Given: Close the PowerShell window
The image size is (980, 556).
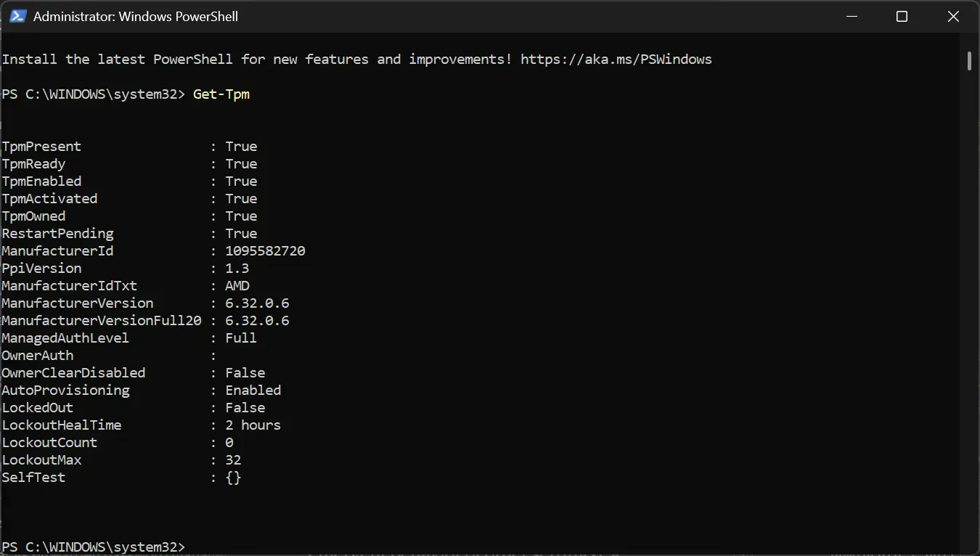Looking at the screenshot, I should click(953, 16).
